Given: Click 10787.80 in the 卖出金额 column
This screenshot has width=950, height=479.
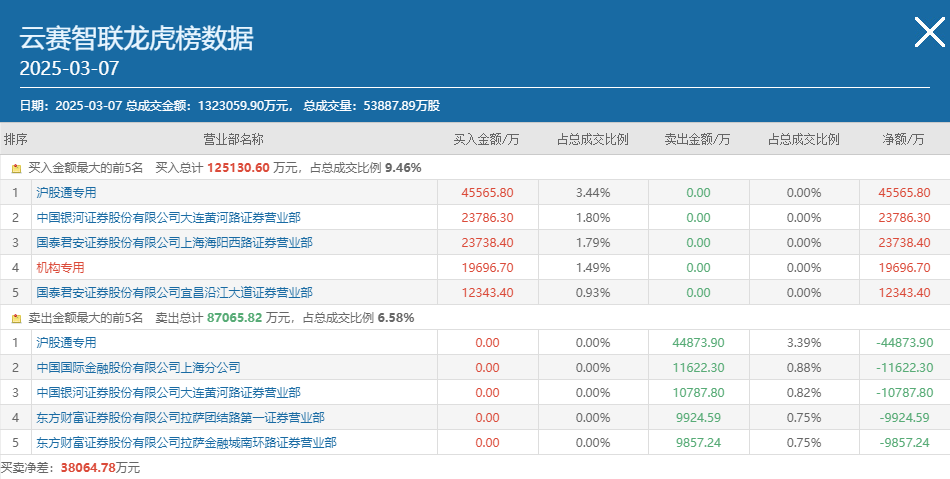Looking at the screenshot, I should [x=699, y=392].
